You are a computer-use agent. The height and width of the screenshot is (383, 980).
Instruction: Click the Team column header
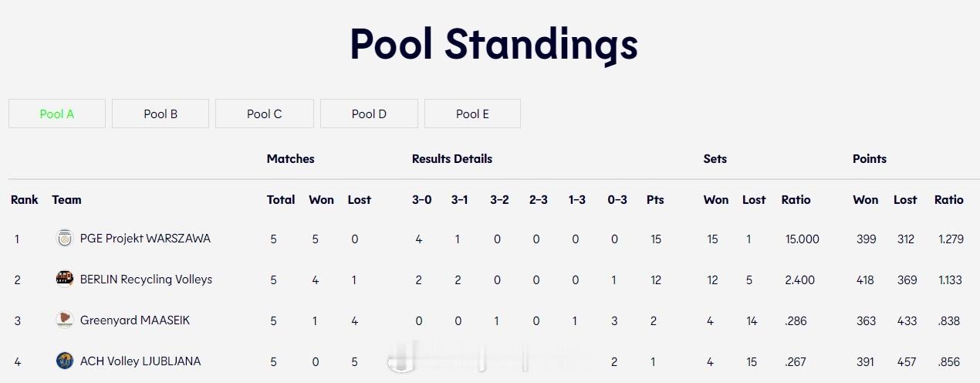pyautogui.click(x=66, y=199)
